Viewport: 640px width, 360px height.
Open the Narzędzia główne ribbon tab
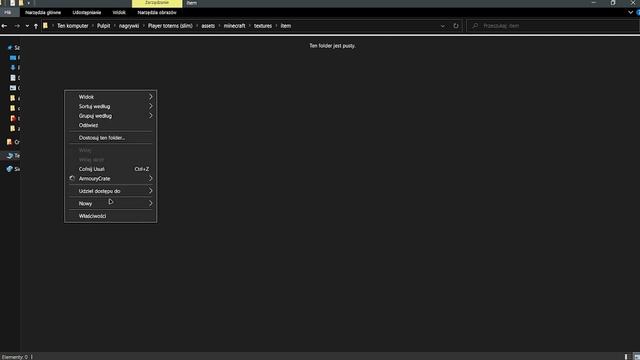43,12
